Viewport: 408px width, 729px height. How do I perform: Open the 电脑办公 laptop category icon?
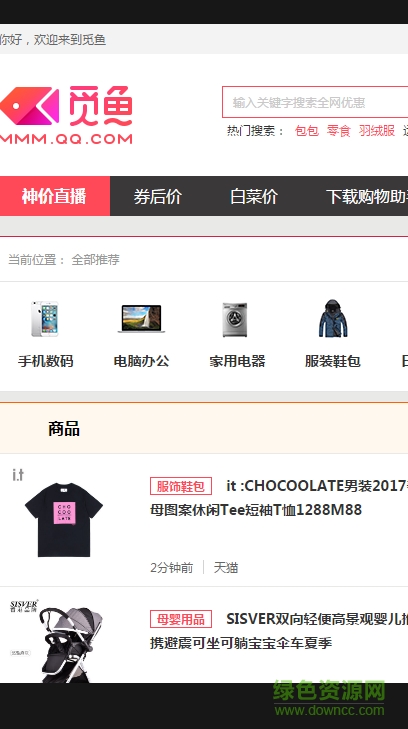[x=141, y=318]
